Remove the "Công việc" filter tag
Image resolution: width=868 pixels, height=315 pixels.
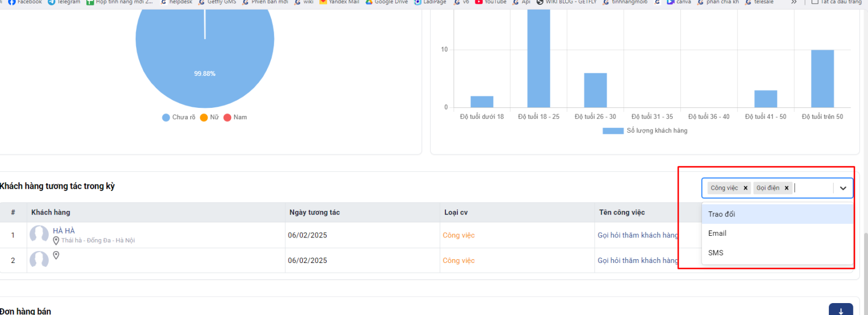click(745, 188)
